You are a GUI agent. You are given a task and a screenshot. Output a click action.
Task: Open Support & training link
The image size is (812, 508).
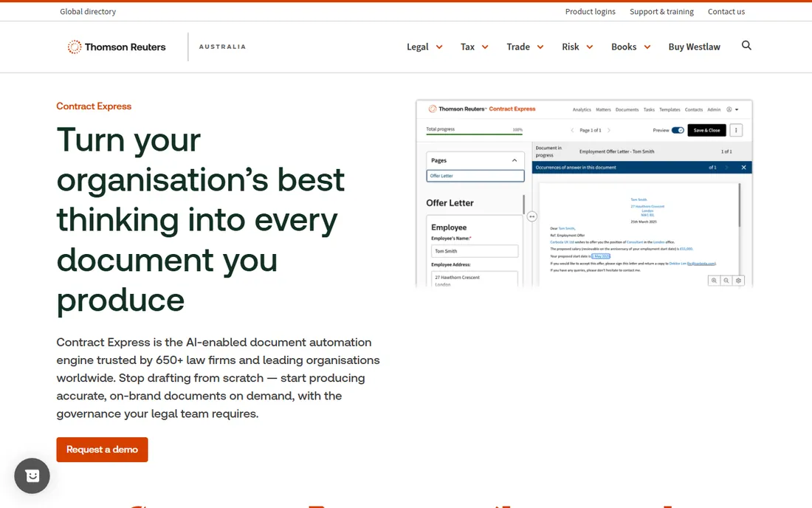click(x=661, y=11)
